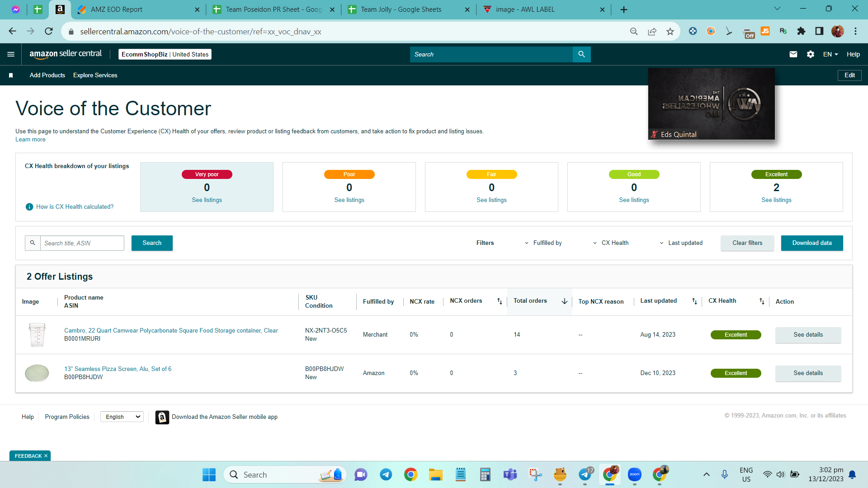Click the Eds Quintal video thumbnail overlay
The width and height of the screenshot is (868, 488).
point(711,104)
